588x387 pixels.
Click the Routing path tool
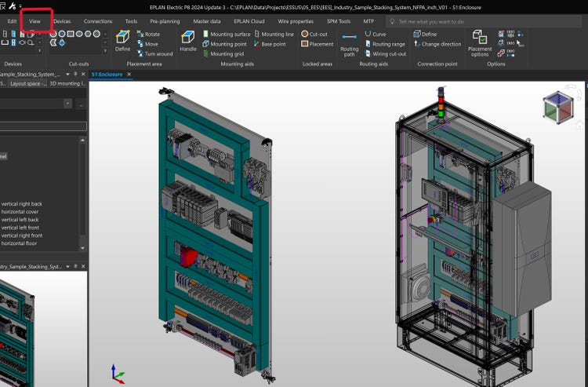pos(349,42)
